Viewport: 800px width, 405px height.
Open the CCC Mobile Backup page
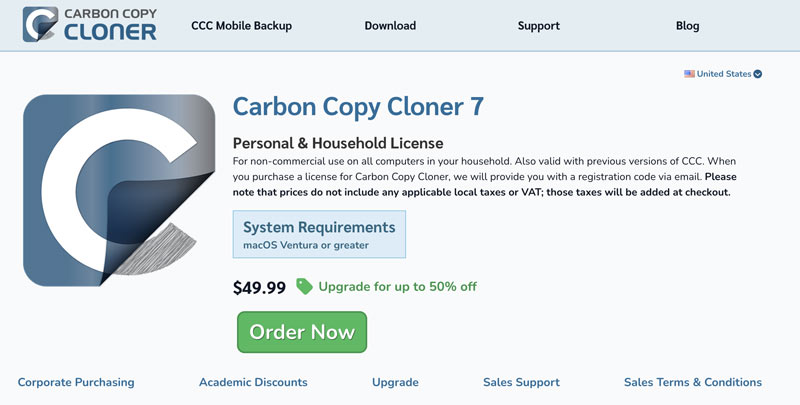click(241, 26)
